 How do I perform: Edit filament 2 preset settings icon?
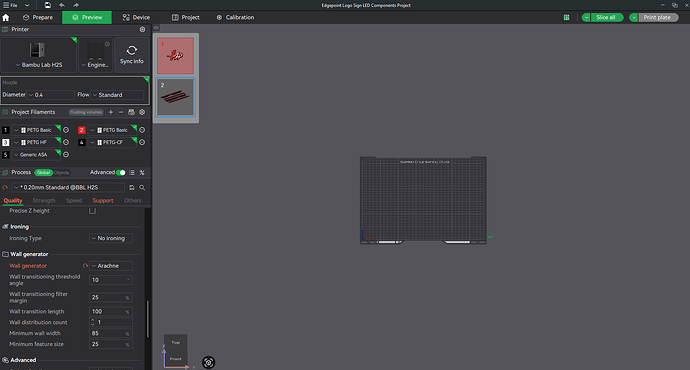pos(142,130)
